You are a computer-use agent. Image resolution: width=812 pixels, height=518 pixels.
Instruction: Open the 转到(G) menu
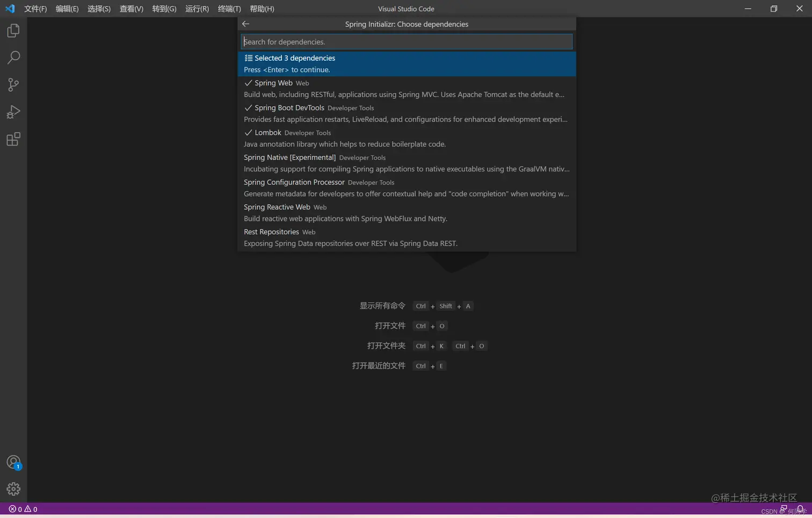164,9
